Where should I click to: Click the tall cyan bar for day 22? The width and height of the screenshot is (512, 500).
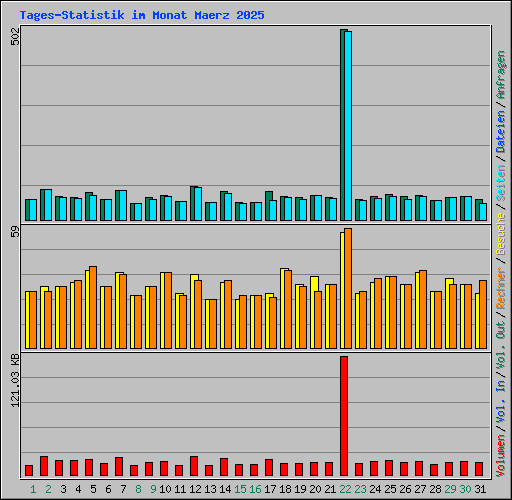[348, 126]
